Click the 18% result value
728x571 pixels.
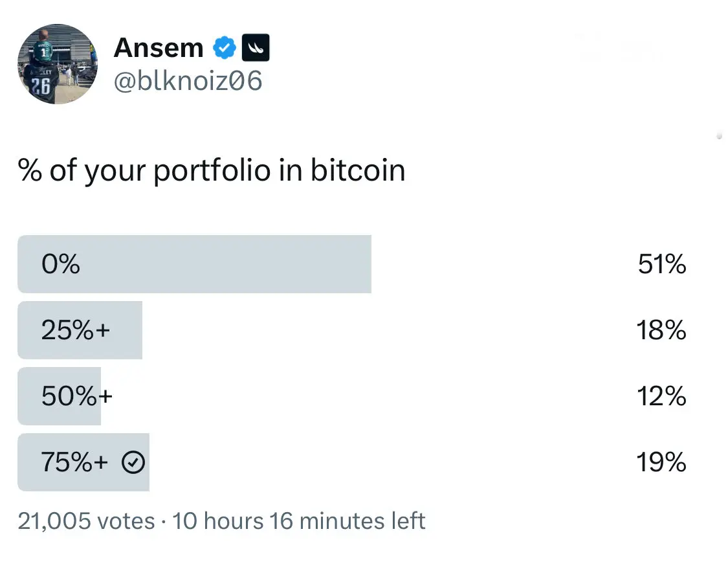click(x=661, y=330)
